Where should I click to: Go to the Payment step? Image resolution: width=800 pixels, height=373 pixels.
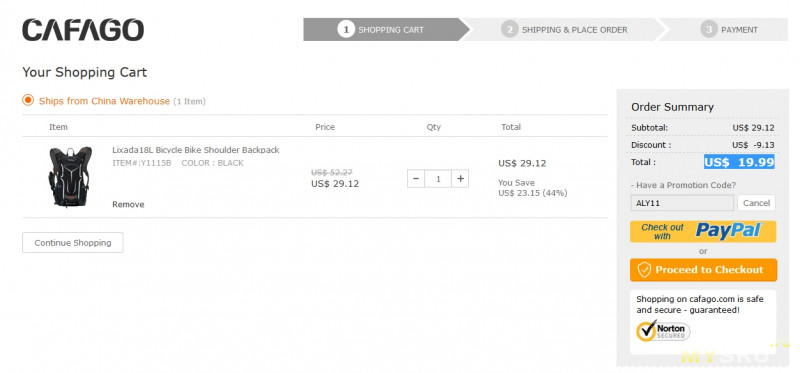724,30
